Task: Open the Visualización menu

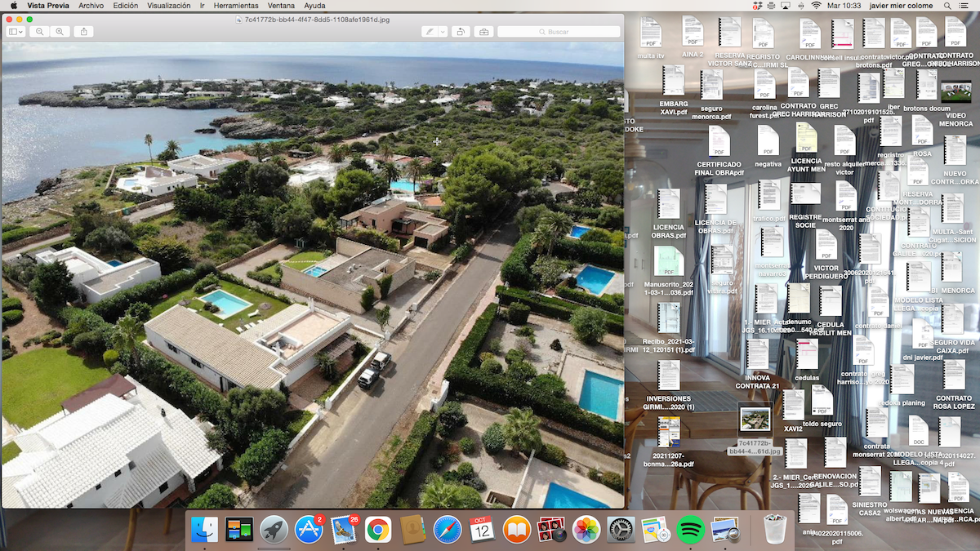Action: pos(169,6)
